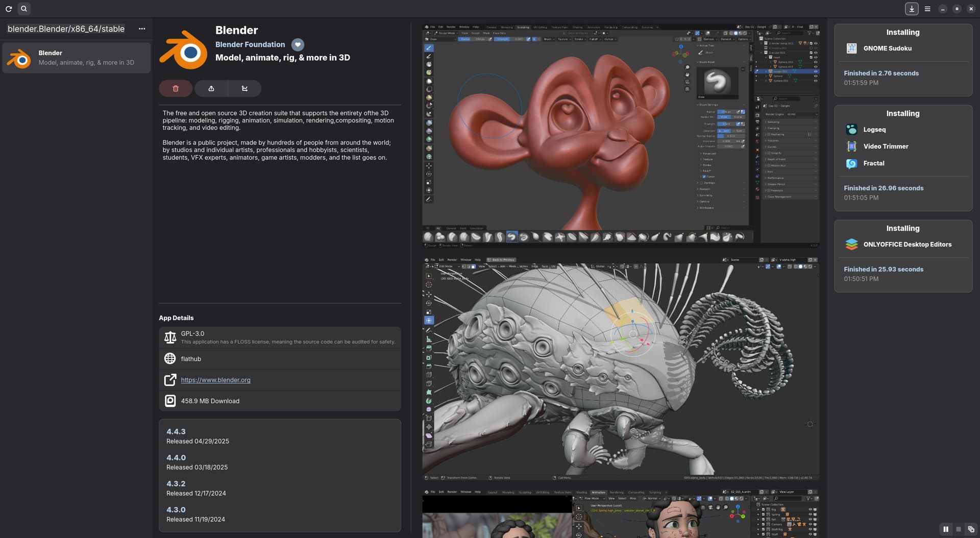The image size is (980, 538).
Task: Pause transactions with the pause button
Action: tap(946, 529)
